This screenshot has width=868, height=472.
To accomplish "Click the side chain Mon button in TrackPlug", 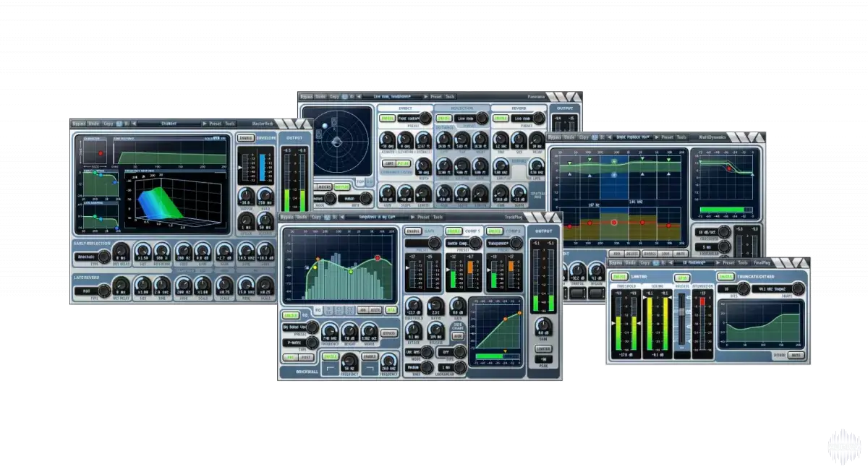I will coord(457,335).
